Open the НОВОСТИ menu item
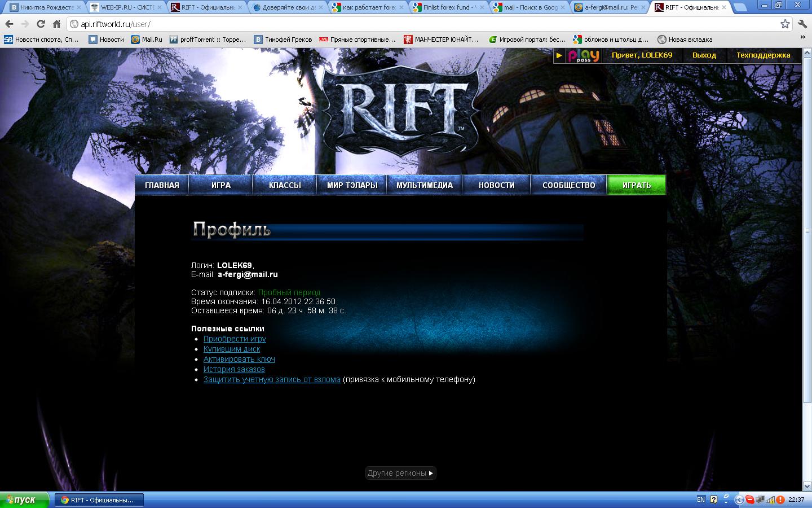This screenshot has width=812, height=508. 497,185
